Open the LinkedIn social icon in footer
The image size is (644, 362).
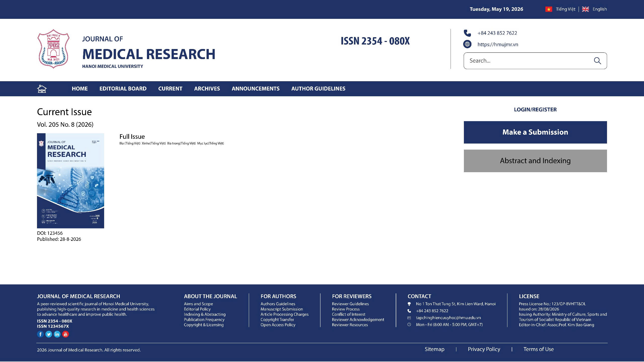point(57,334)
